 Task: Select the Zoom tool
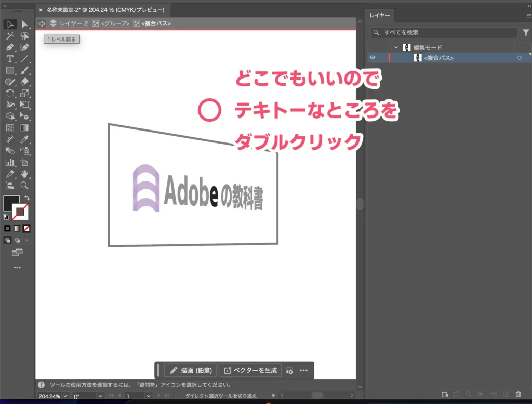pos(24,185)
